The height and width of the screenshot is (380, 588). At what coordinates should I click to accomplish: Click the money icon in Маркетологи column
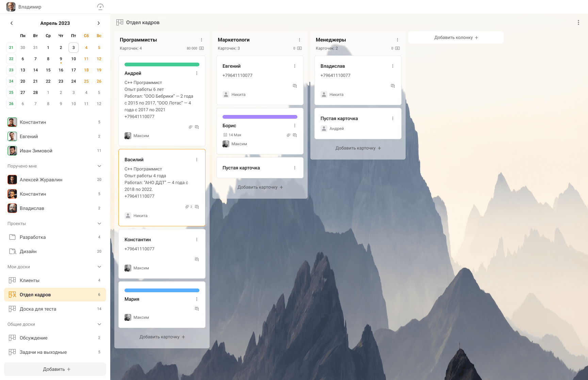(x=299, y=48)
